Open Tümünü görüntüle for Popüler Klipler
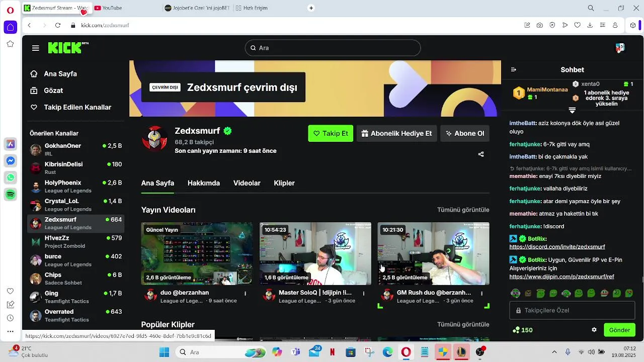Image resolution: width=644 pixels, height=362 pixels. point(463,324)
